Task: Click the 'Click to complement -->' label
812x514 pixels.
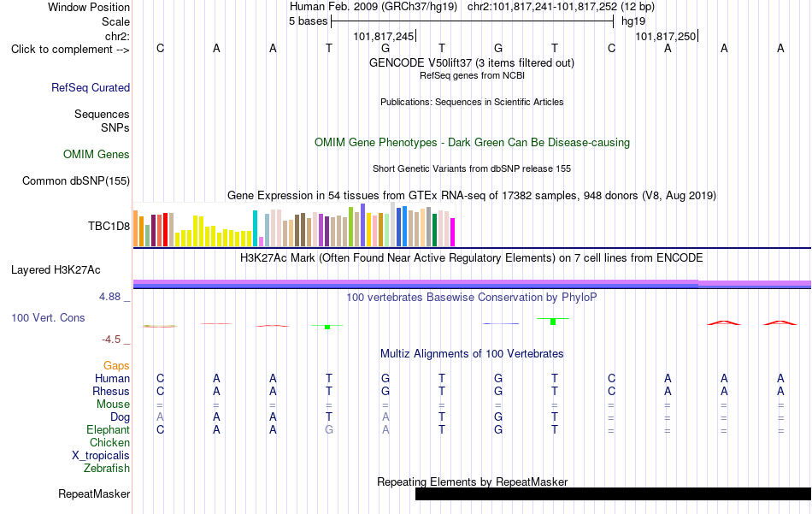Action: 70,50
